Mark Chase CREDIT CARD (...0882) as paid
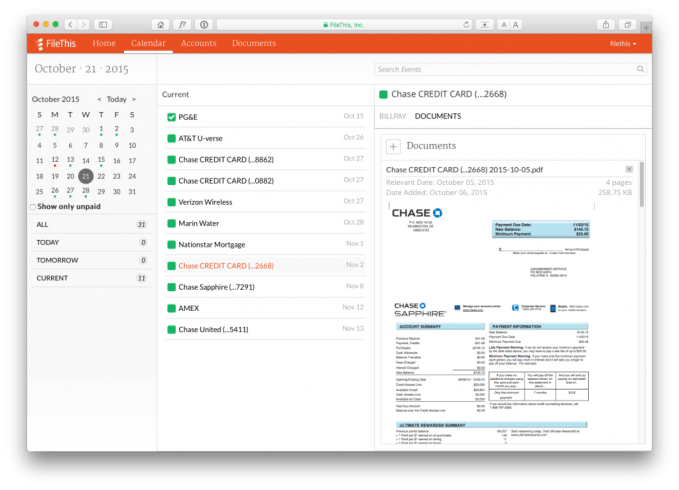Image resolution: width=679 pixels, height=490 pixels. click(x=171, y=181)
